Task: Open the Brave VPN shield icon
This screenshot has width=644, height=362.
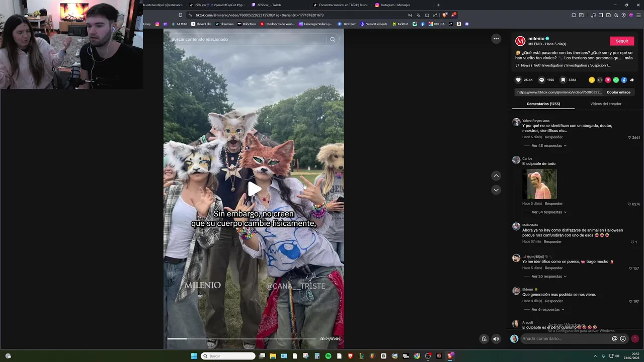Action: tap(623, 15)
